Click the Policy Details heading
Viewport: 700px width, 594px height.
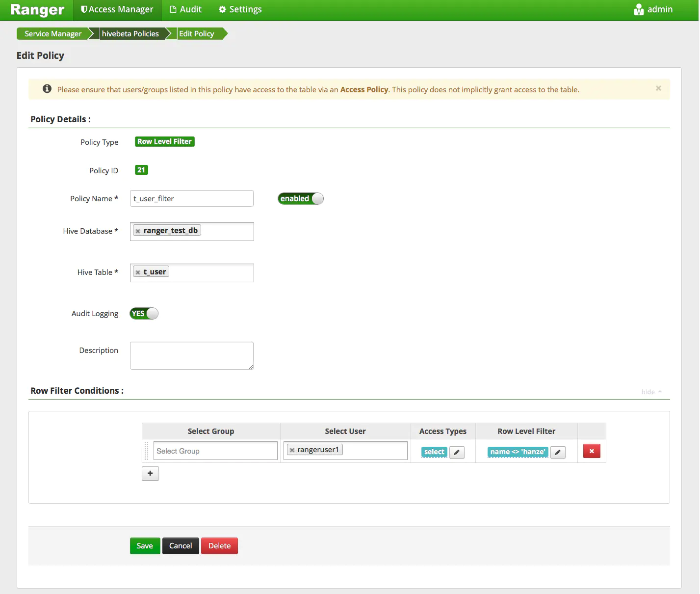[60, 119]
